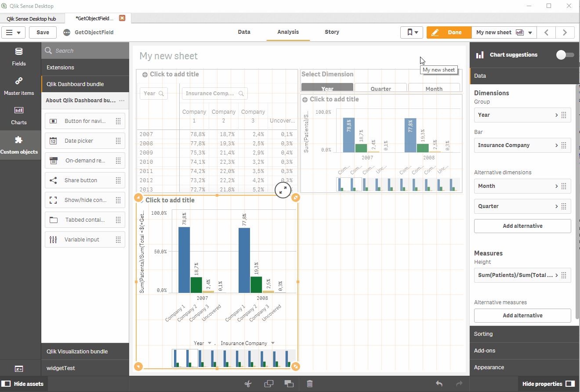Select the Custom objects panel
Viewport: 580px width, 392px height.
pos(19,145)
